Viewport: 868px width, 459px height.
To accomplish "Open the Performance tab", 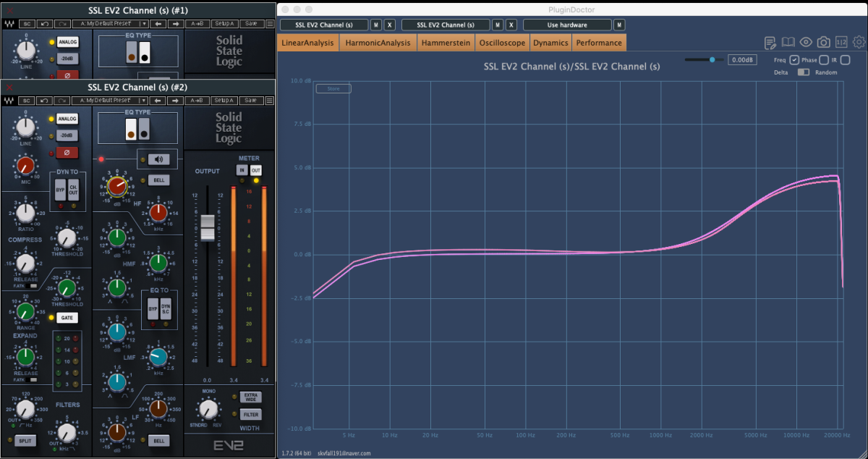I will (x=599, y=43).
